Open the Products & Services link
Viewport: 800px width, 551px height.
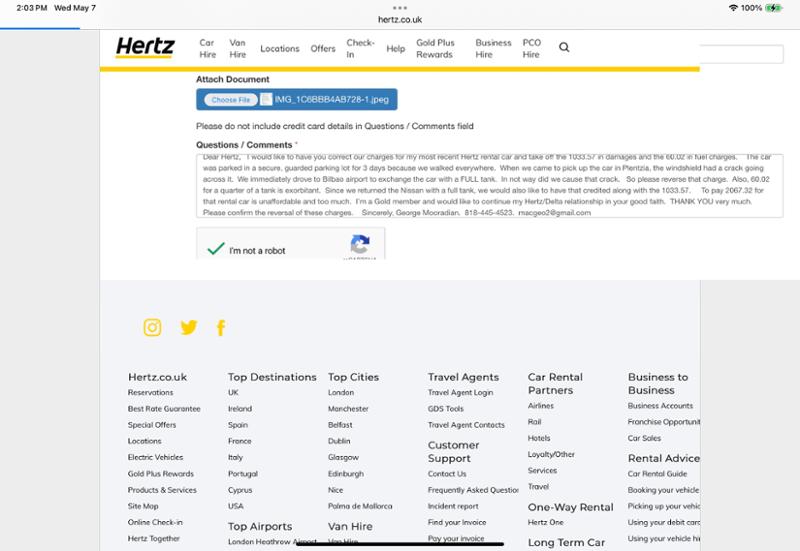tap(162, 490)
